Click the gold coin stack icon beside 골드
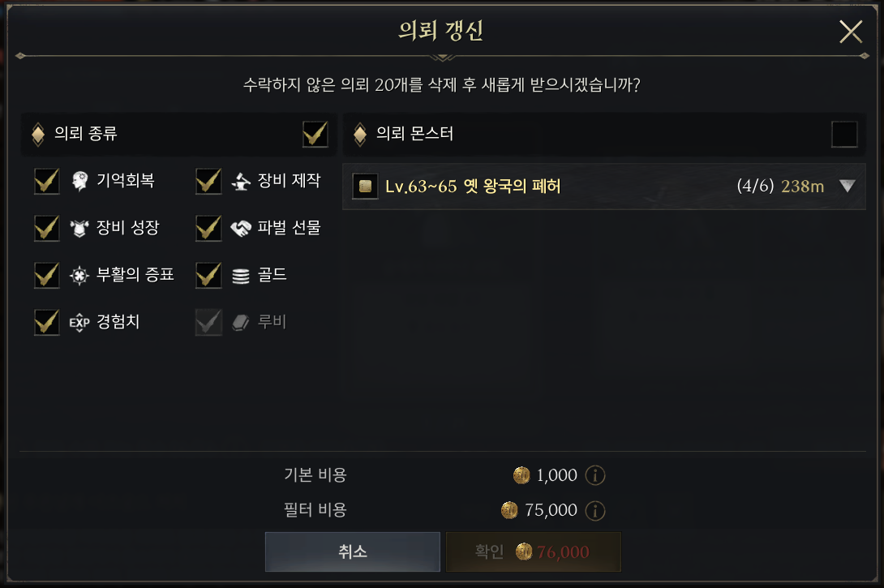This screenshot has height=588, width=884. tap(240, 275)
